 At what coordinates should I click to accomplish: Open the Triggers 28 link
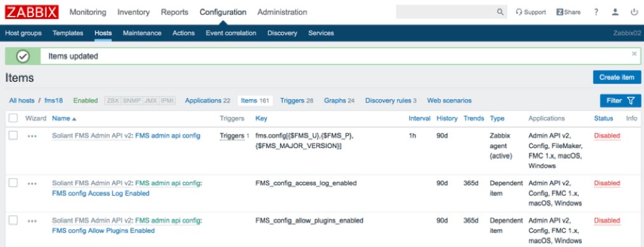(x=297, y=100)
